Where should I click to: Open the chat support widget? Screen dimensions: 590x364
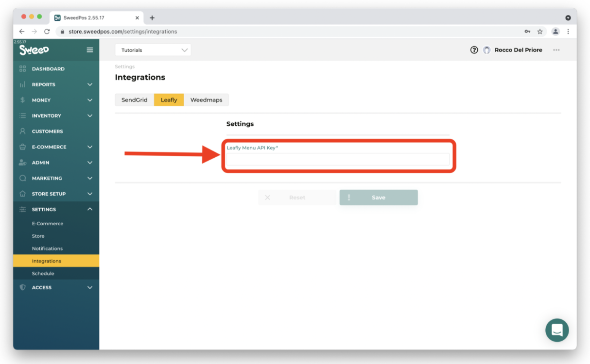tap(557, 330)
